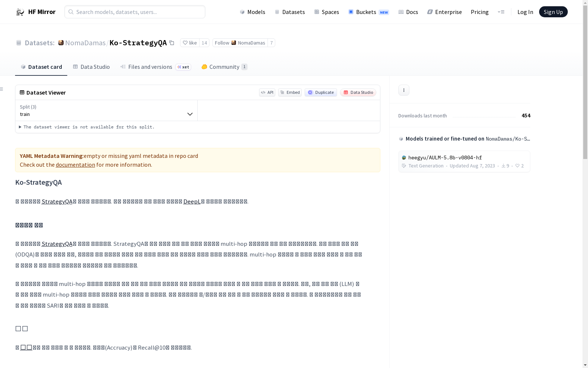Click the more navigation menu icon
Viewport: 588px width, 368px height.
pyautogui.click(x=501, y=12)
